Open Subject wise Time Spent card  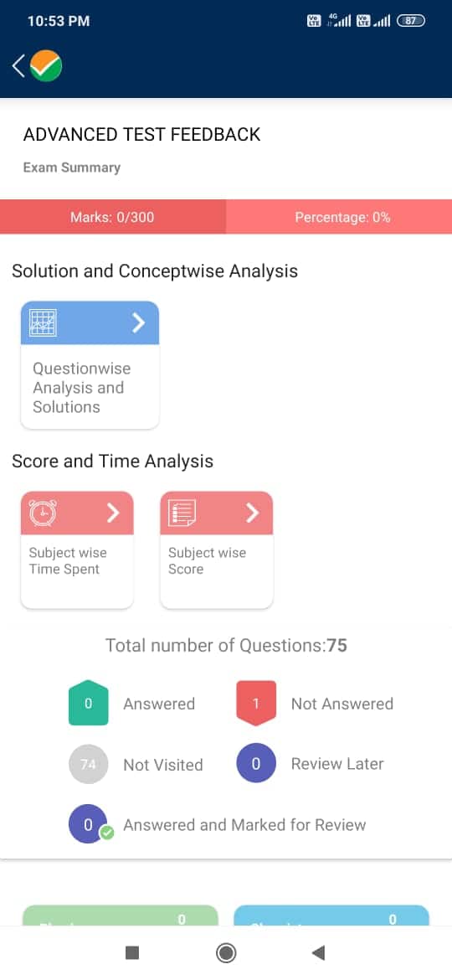[77, 550]
